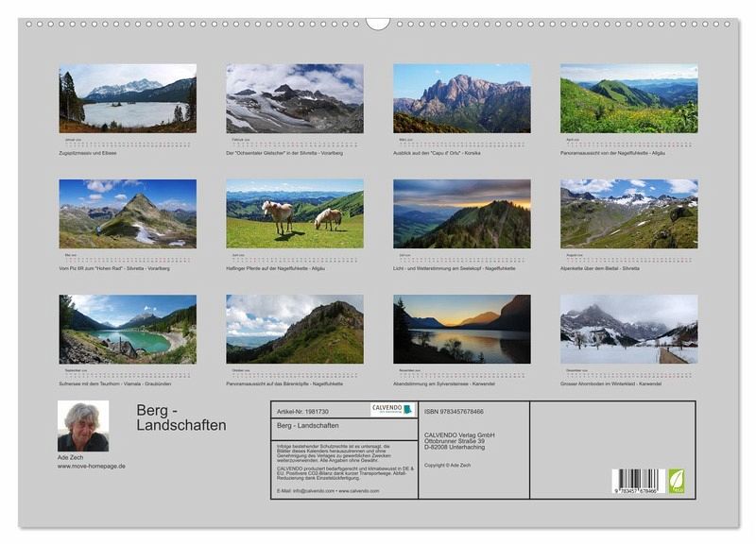
Task: Open the Capu d'Orlu Korsika mountain photo
Action: tap(462, 98)
